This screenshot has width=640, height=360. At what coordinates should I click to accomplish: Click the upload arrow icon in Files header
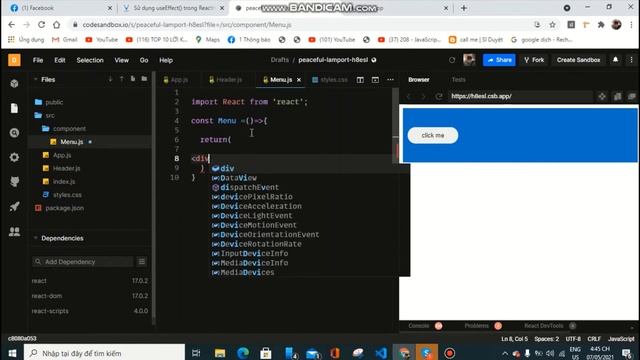pyautogui.click(x=122, y=79)
